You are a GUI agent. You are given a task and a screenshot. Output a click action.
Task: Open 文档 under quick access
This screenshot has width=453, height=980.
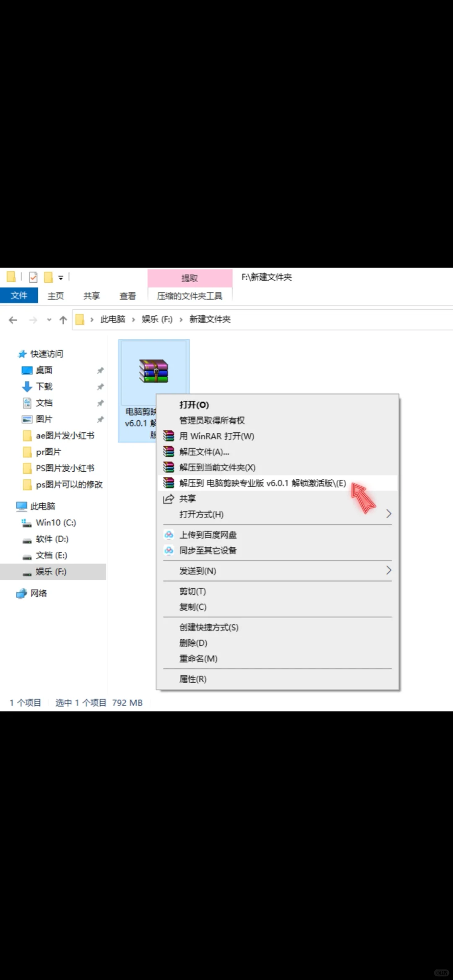pos(44,403)
